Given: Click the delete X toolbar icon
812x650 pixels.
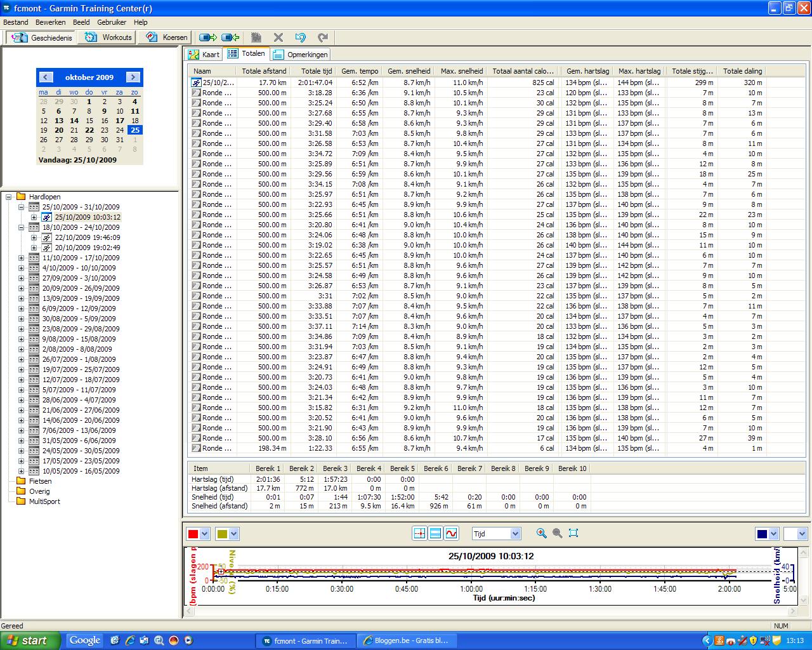Looking at the screenshot, I should tap(278, 37).
